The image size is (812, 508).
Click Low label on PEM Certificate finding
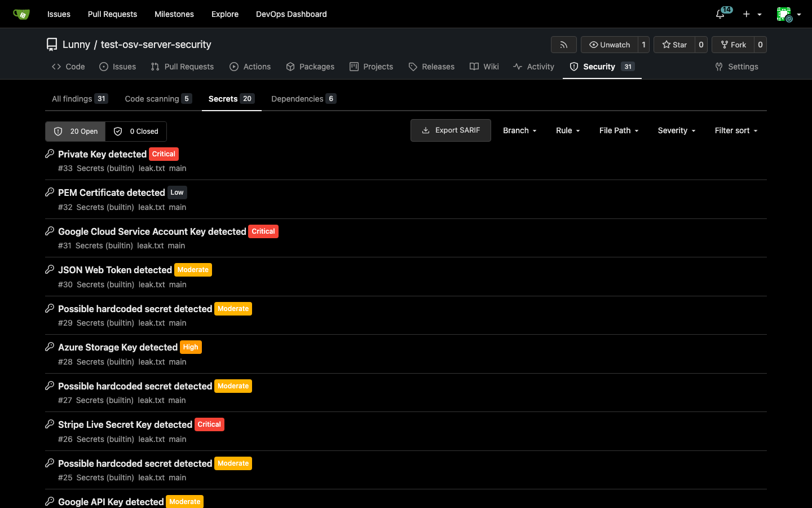click(x=177, y=192)
